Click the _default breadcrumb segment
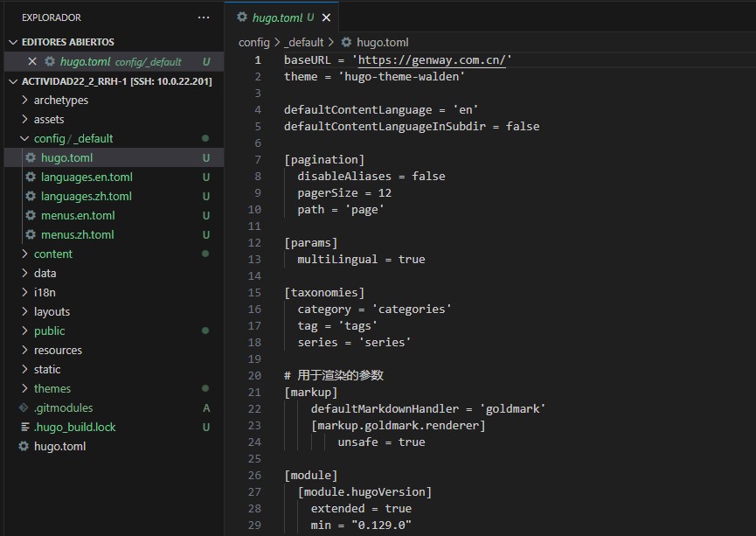 pyautogui.click(x=303, y=42)
